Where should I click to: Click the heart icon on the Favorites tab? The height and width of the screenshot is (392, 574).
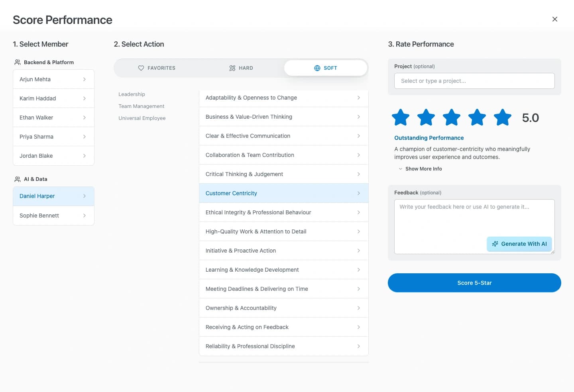coord(141,68)
